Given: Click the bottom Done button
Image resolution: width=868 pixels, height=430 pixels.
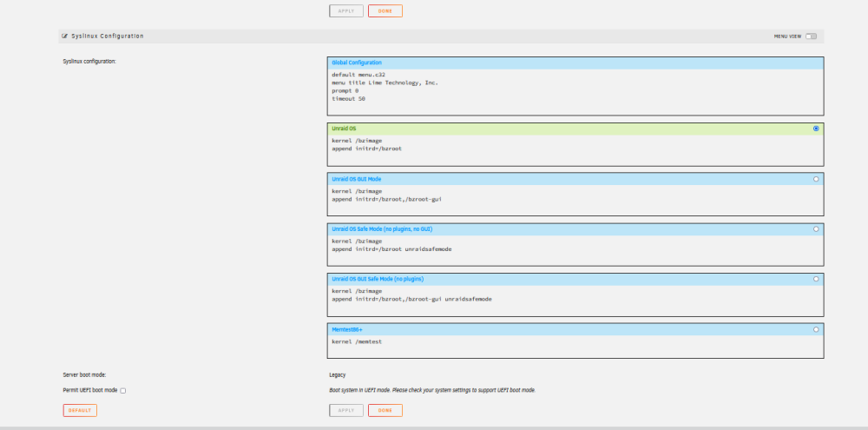Looking at the screenshot, I should click(385, 411).
